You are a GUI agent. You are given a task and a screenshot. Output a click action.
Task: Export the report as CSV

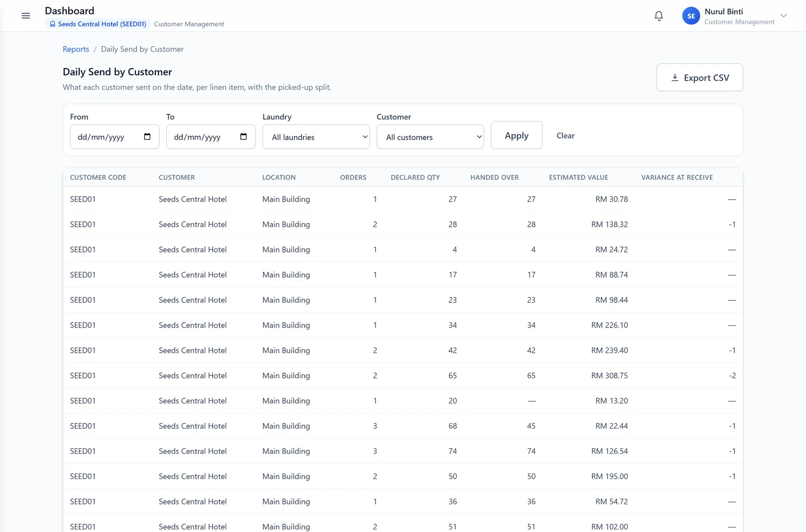699,78
